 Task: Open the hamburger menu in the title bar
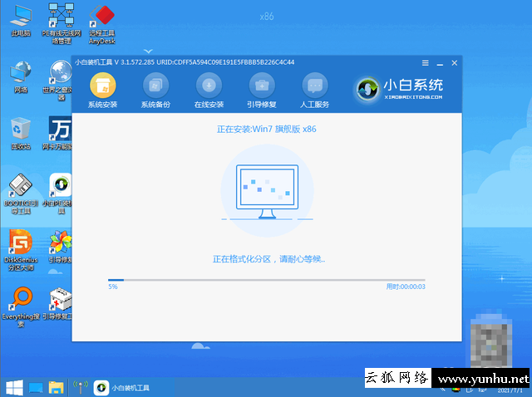pos(425,63)
